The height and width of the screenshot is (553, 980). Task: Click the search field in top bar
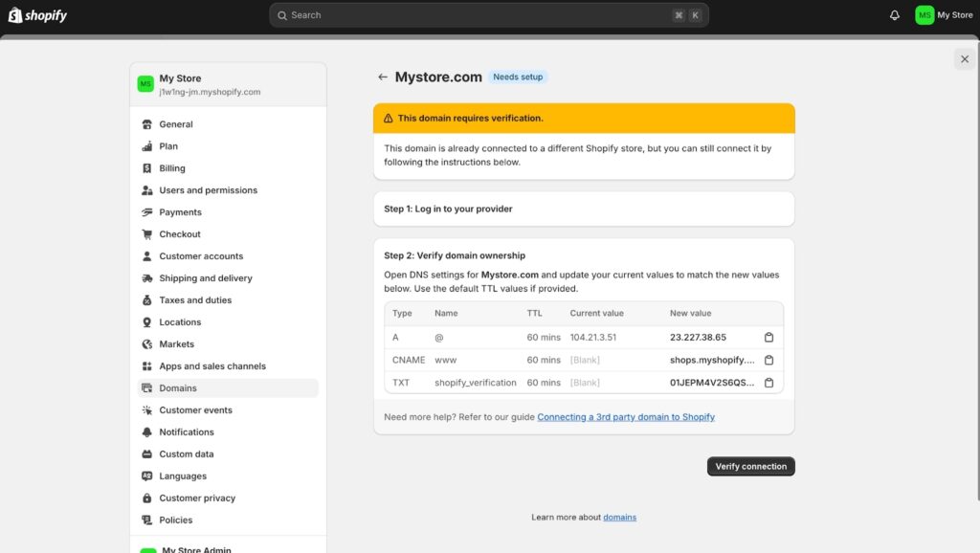coord(488,15)
